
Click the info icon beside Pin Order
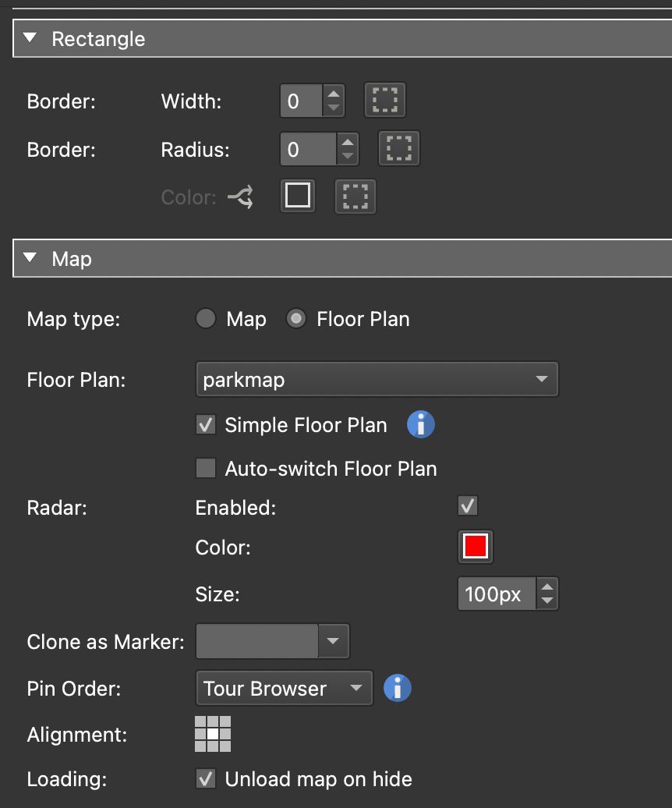click(396, 688)
